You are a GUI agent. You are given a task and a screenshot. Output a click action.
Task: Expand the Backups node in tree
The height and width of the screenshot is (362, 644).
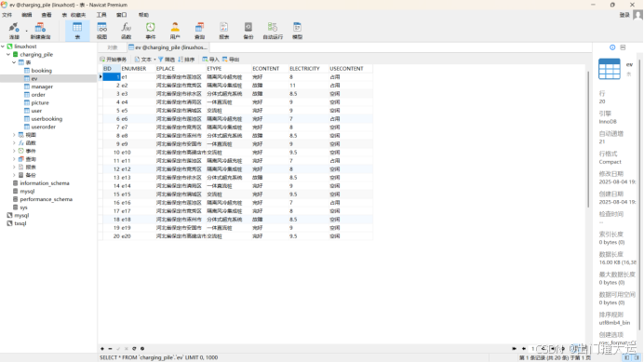click(14, 175)
